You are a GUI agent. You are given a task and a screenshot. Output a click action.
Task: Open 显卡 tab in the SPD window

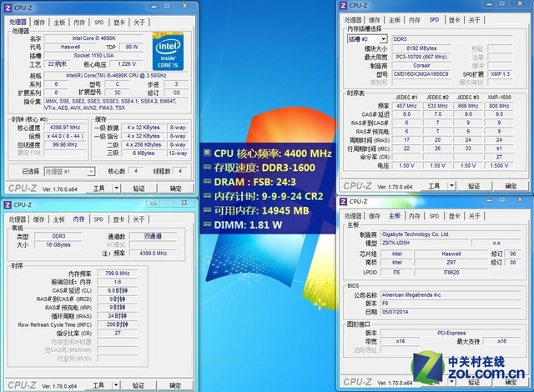454,20
